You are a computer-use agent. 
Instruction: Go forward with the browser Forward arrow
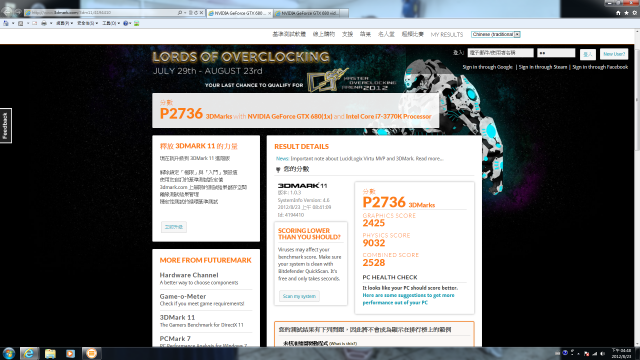[18, 13]
